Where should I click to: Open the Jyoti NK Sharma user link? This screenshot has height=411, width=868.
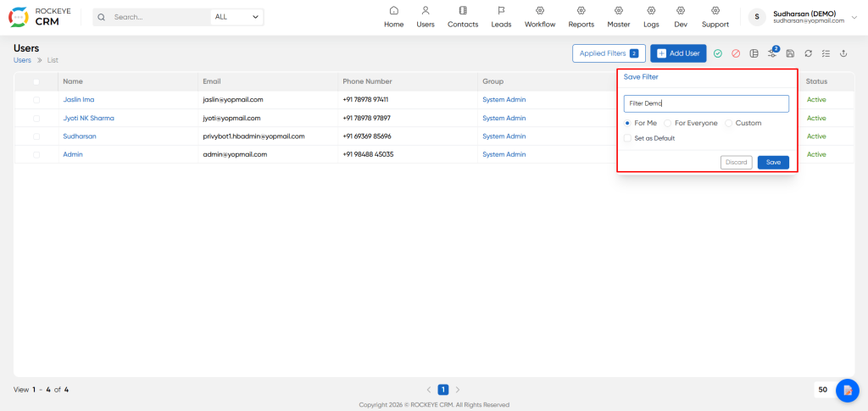(x=88, y=118)
